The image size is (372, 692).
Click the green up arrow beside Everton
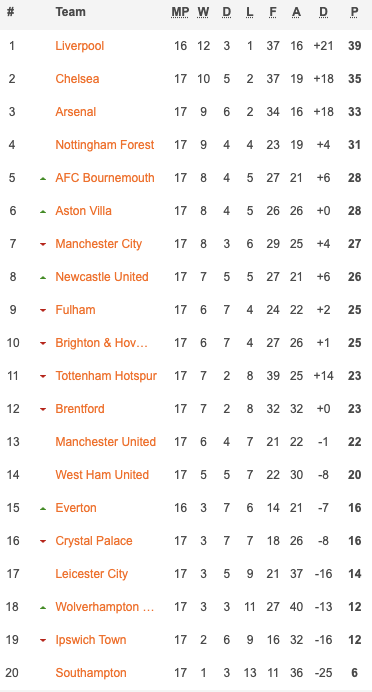[43, 508]
